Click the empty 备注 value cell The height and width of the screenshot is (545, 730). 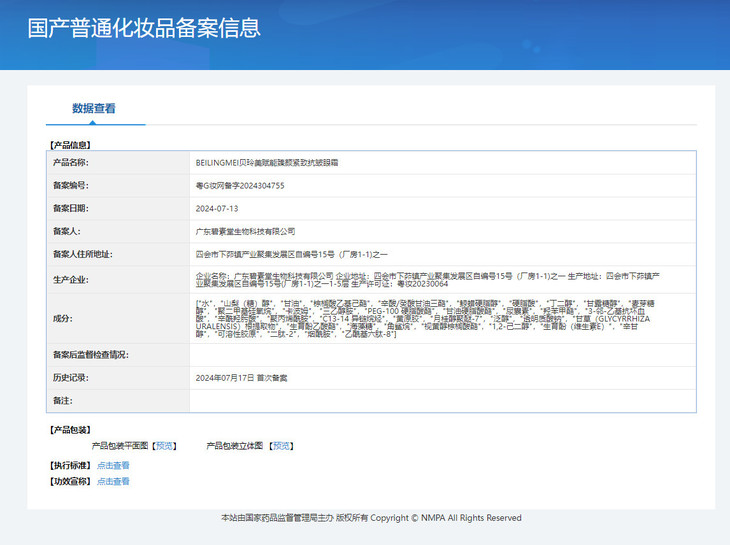click(440, 401)
